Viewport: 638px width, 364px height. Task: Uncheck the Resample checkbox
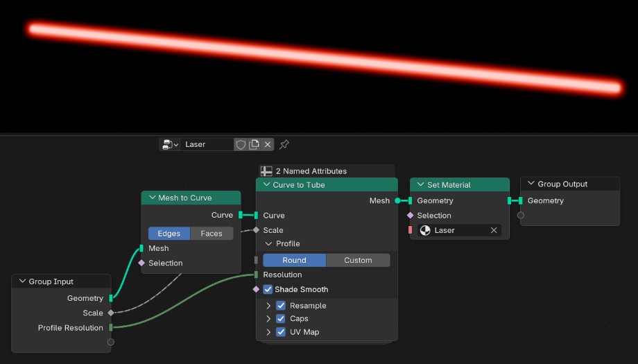pyautogui.click(x=281, y=306)
